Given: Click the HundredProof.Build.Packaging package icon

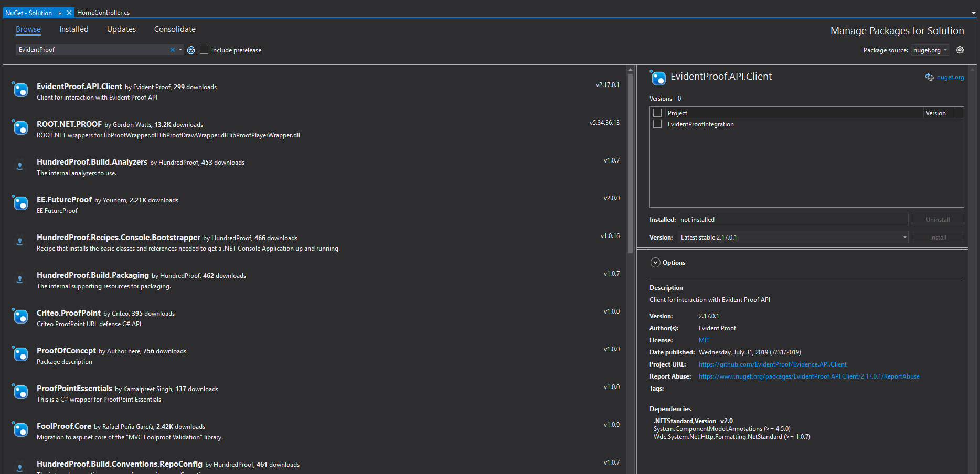Looking at the screenshot, I should 20,278.
